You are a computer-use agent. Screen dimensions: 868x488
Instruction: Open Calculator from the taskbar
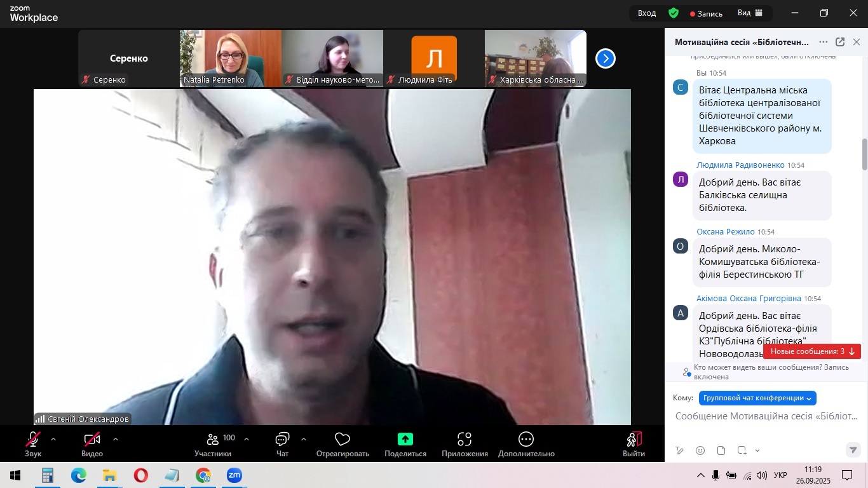pyautogui.click(x=47, y=475)
